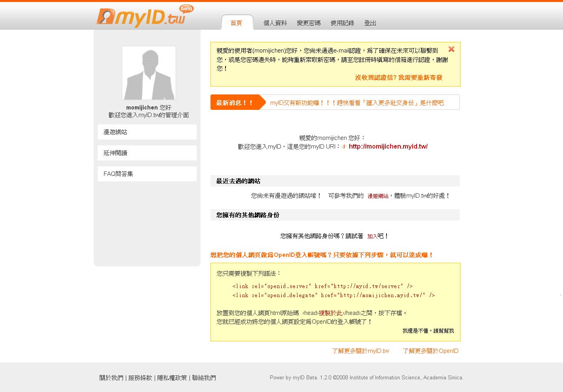Click the 加入 link for other identities
The width and height of the screenshot is (563, 392).
click(x=372, y=236)
